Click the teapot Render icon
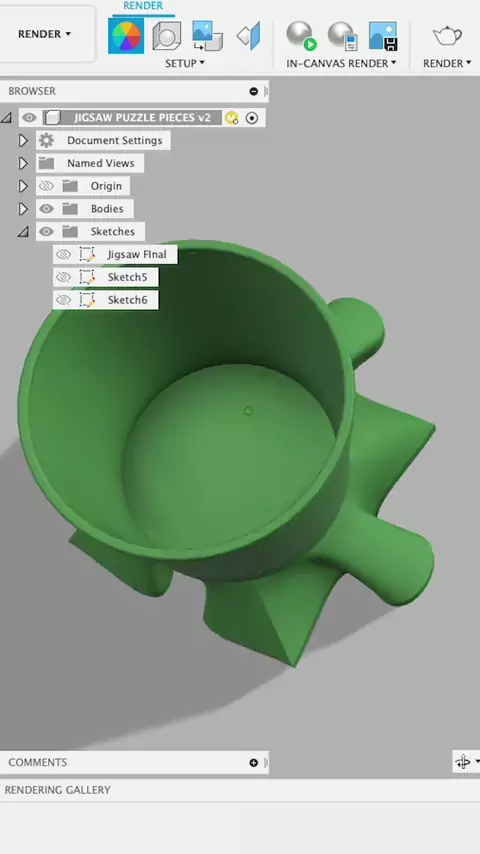Viewport: 480px width, 854px height. click(x=447, y=36)
